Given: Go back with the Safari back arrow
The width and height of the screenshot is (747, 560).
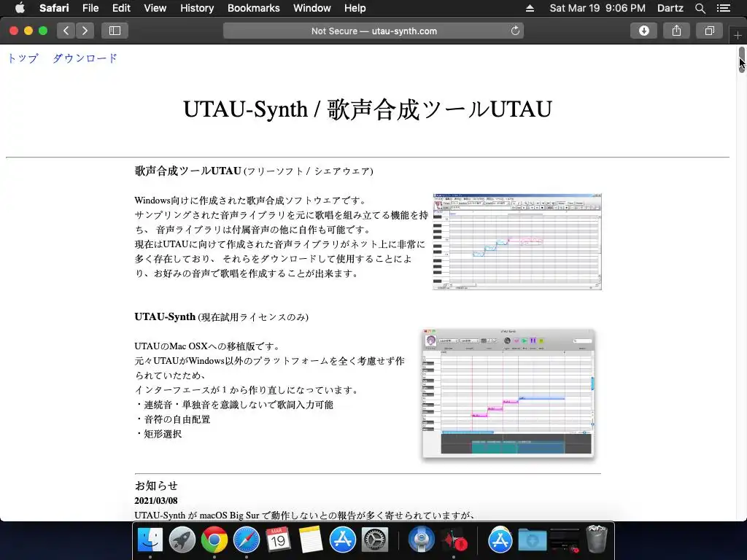Looking at the screenshot, I should pos(66,31).
